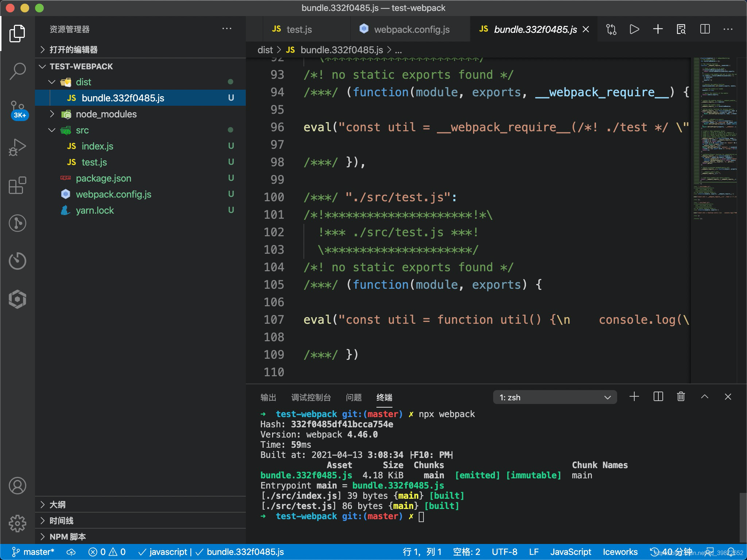This screenshot has height=560, width=747.
Task: Maximize the terminal panel with chevron up
Action: point(705,397)
